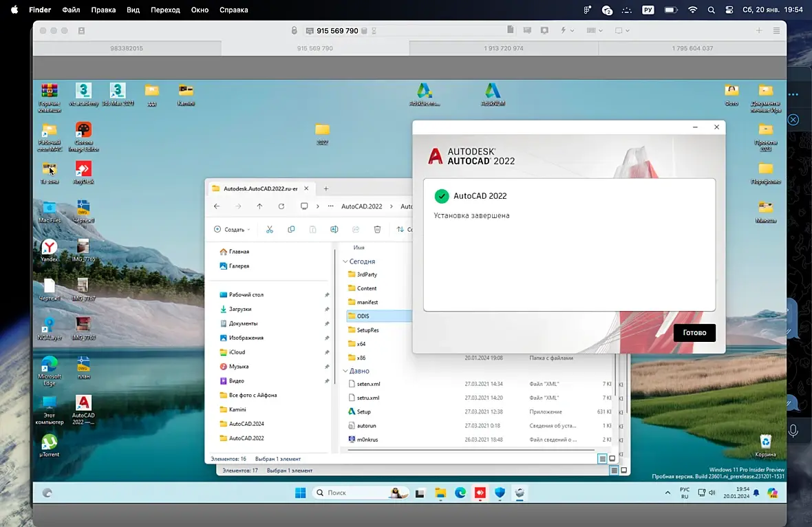Viewport: 812px width, 527px height.
Task: Open the Корзина recycle bin
Action: [765, 446]
